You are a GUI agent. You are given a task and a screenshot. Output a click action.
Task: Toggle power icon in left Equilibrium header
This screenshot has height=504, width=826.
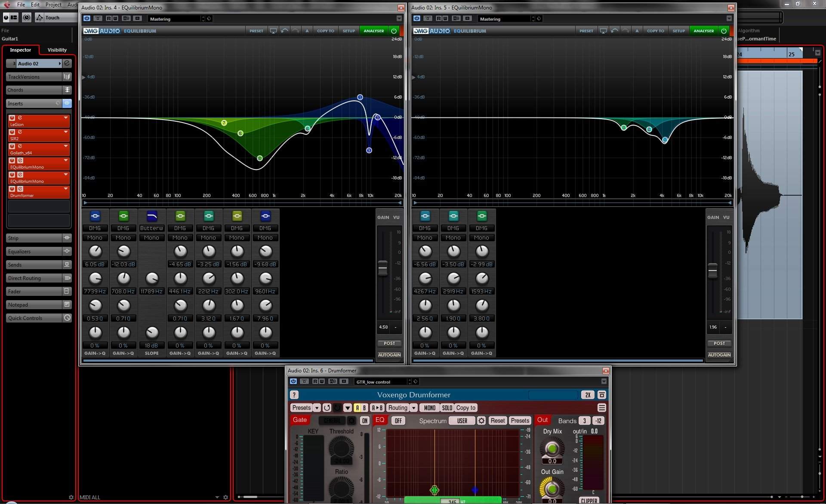pyautogui.click(x=394, y=31)
